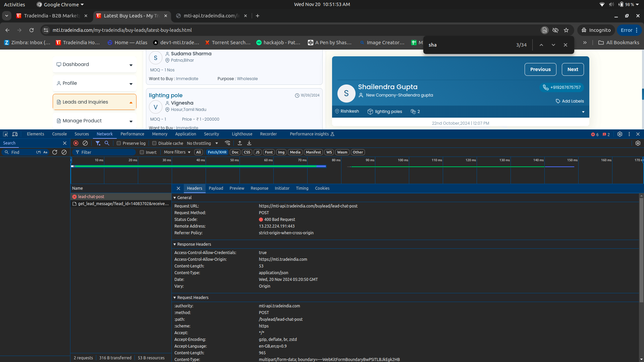Screen dimensions: 644x362
Task: Enable the Preserve log checkbox
Action: tap(119, 143)
